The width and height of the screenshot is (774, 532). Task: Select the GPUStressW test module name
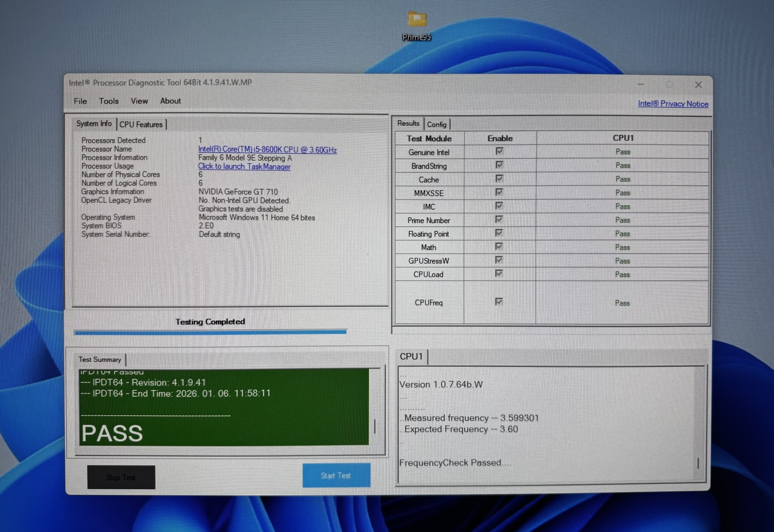point(429,261)
